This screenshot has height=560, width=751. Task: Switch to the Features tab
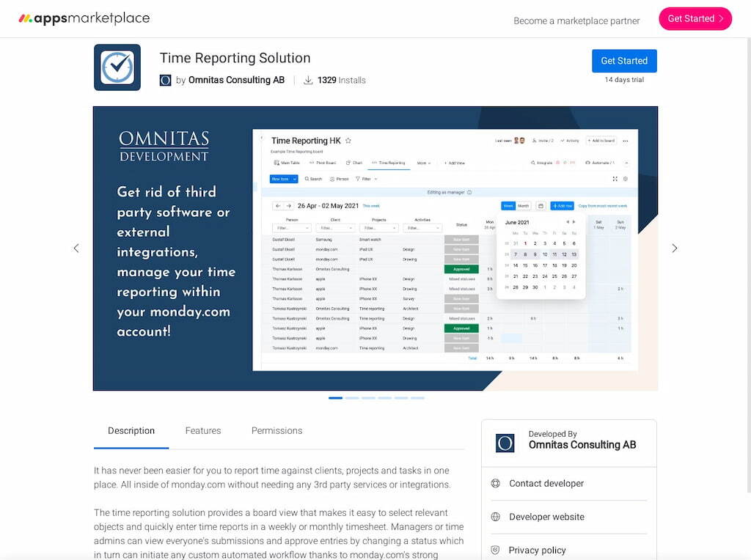pyautogui.click(x=203, y=431)
